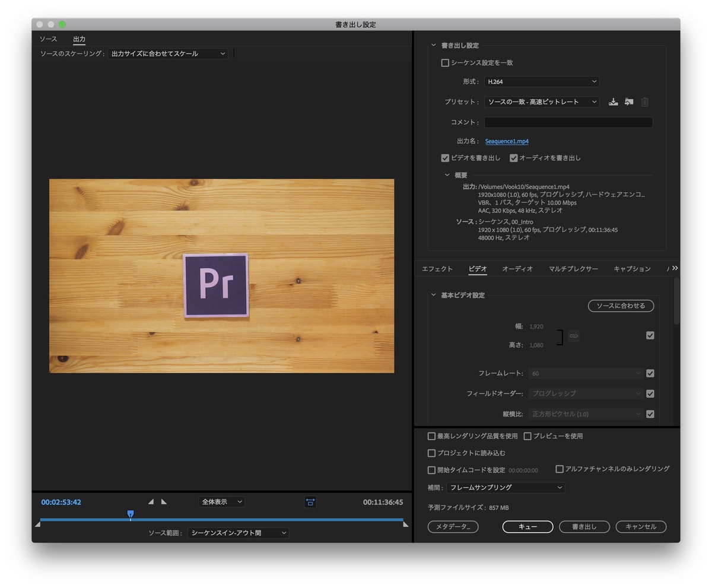This screenshot has width=712, height=588.
Task: Click the width-height link chain icon
Action: click(x=573, y=336)
